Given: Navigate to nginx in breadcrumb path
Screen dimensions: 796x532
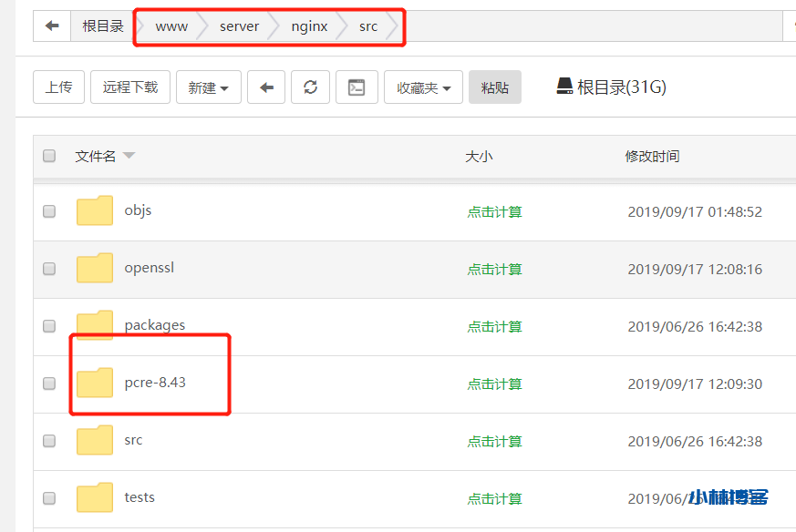Looking at the screenshot, I should 309,26.
